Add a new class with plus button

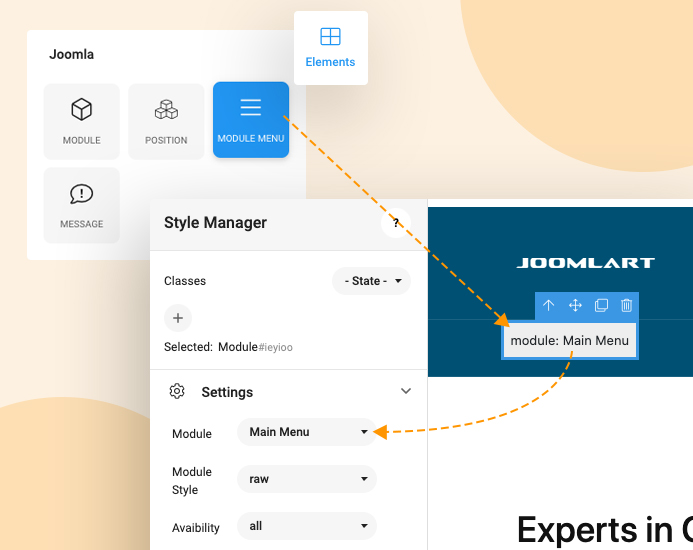point(178,318)
